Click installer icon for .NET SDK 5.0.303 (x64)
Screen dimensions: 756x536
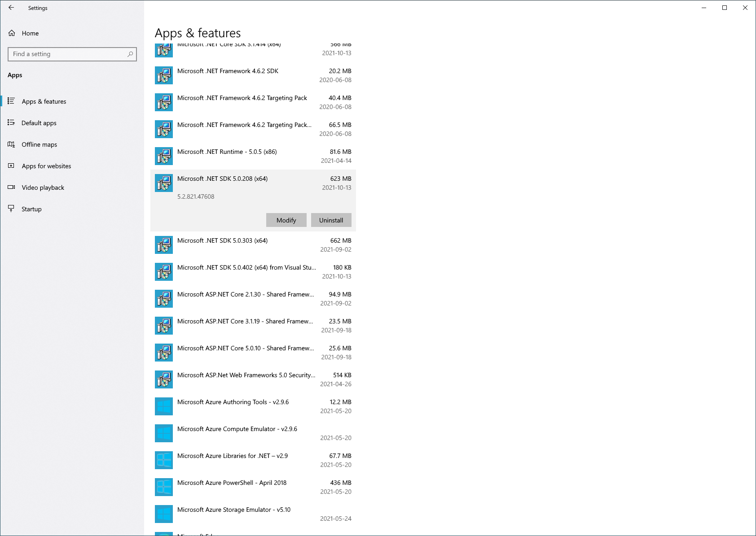pos(164,245)
